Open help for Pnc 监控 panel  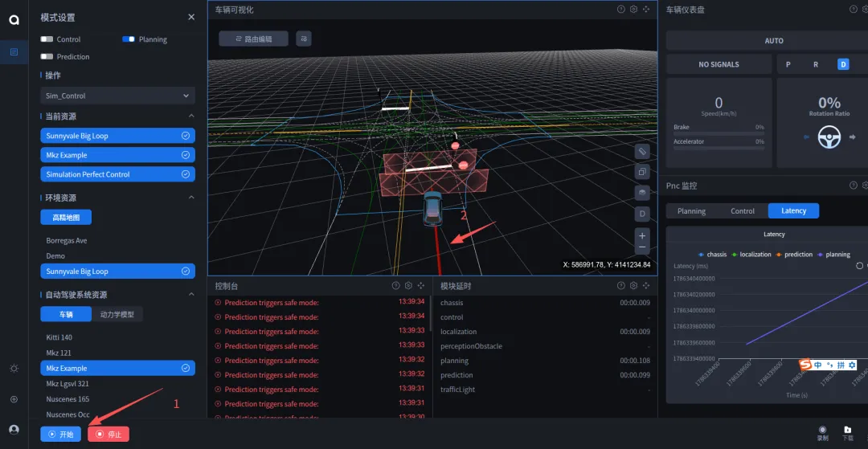[854, 186]
